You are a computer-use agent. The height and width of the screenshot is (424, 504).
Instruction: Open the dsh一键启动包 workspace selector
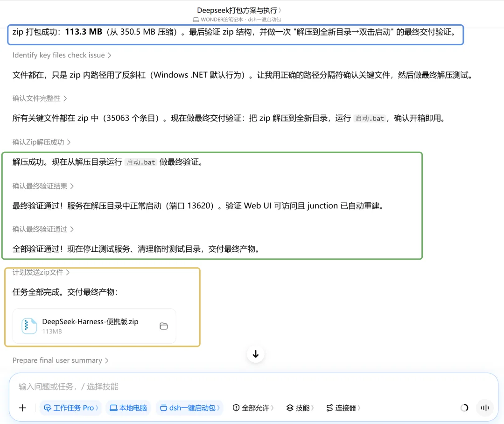[x=189, y=408]
